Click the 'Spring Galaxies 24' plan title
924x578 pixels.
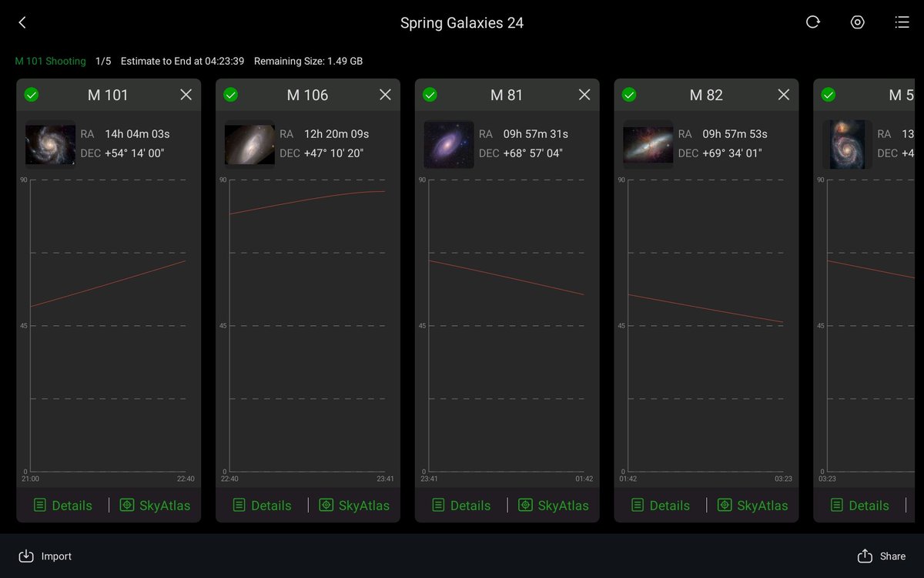click(462, 23)
